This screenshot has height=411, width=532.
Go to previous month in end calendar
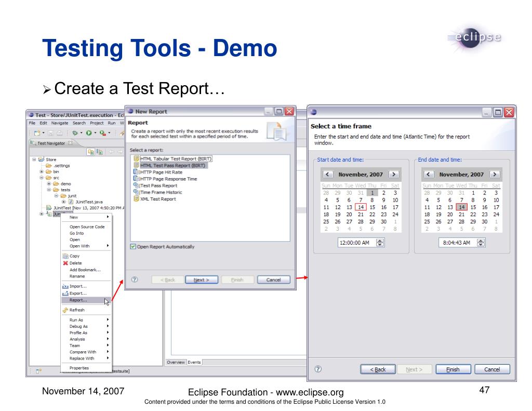point(428,174)
